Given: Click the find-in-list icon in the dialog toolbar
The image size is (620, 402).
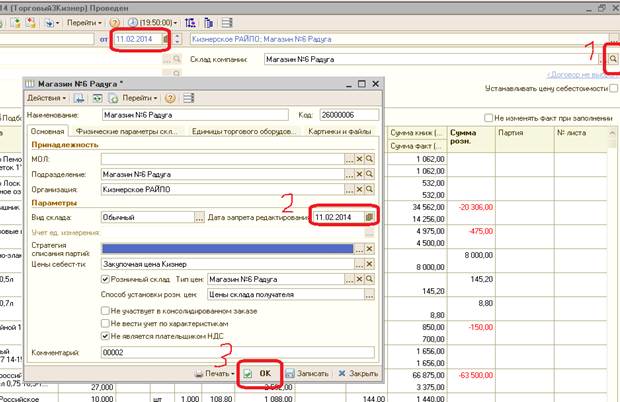Looking at the screenshot, I should pyautogui.click(x=79, y=98).
